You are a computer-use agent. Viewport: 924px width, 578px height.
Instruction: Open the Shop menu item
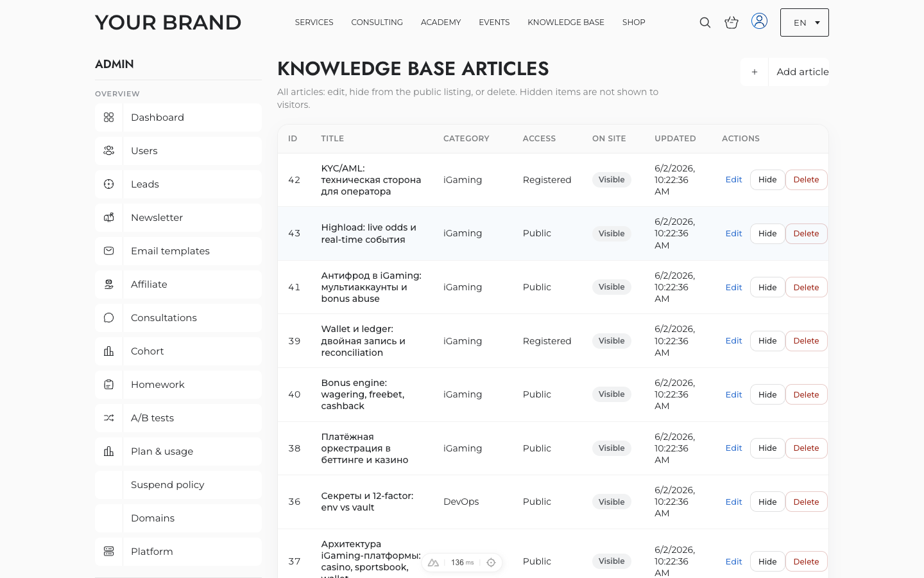(x=634, y=22)
